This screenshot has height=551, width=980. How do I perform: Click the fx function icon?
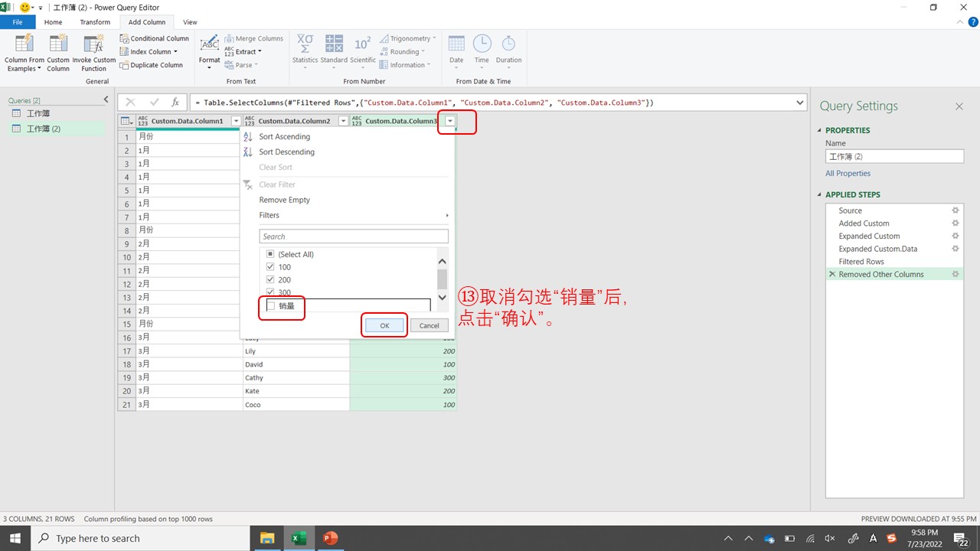point(175,103)
